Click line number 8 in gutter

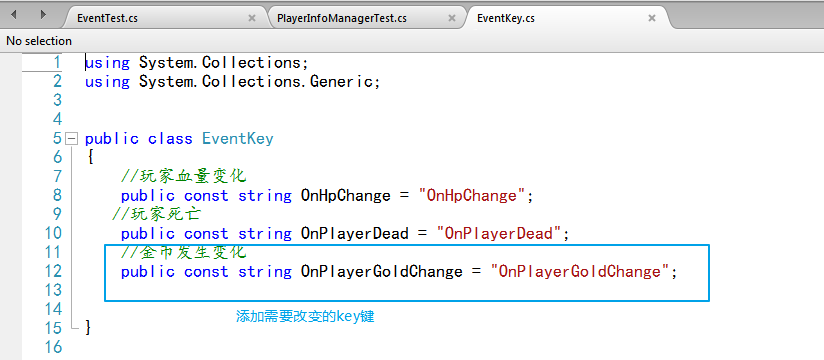coord(56,195)
